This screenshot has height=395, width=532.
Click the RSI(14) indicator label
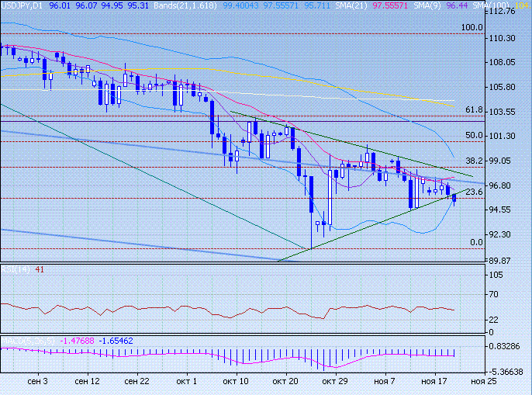point(15,269)
